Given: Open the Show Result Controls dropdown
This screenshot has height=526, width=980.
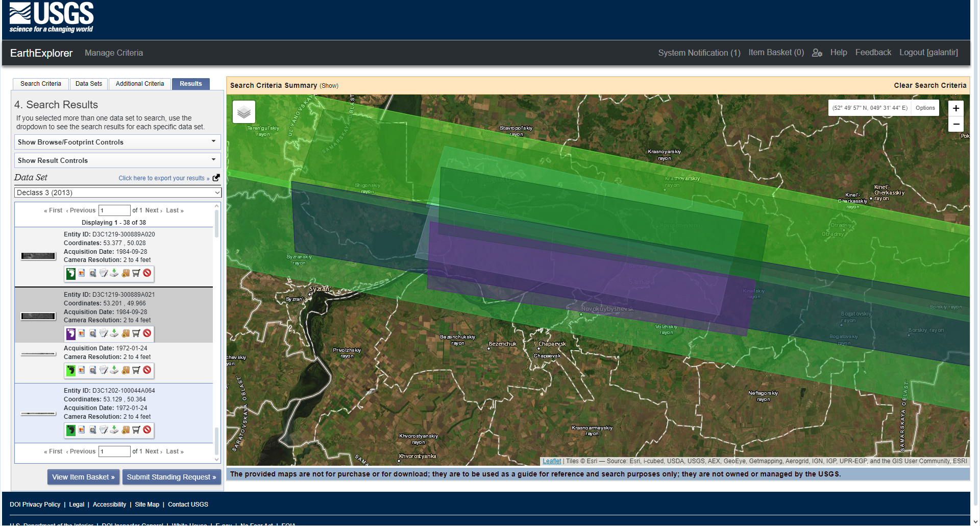Looking at the screenshot, I should tap(117, 160).
